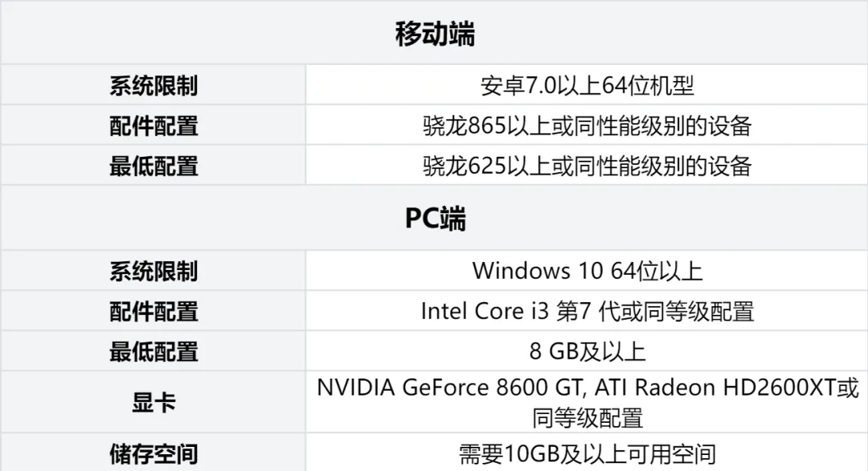This screenshot has height=471, width=868.
Task: Click the ATI Radeon HD2600XT text
Action: point(719,387)
